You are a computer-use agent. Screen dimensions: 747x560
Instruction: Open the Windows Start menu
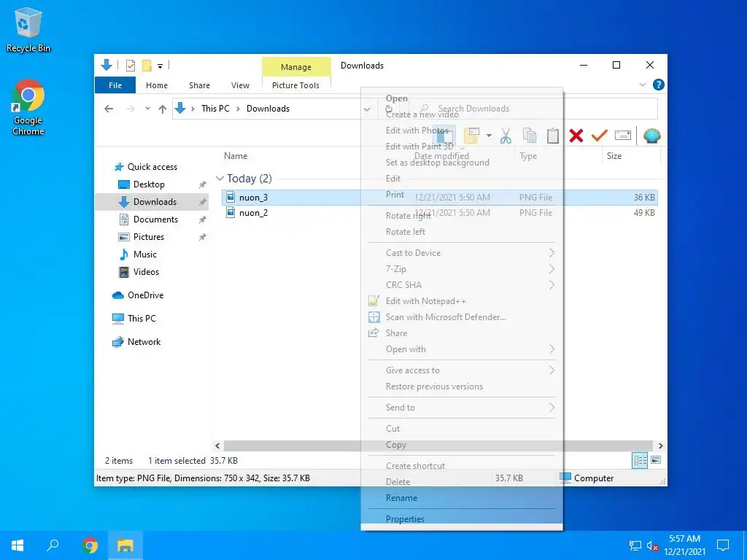(18, 545)
